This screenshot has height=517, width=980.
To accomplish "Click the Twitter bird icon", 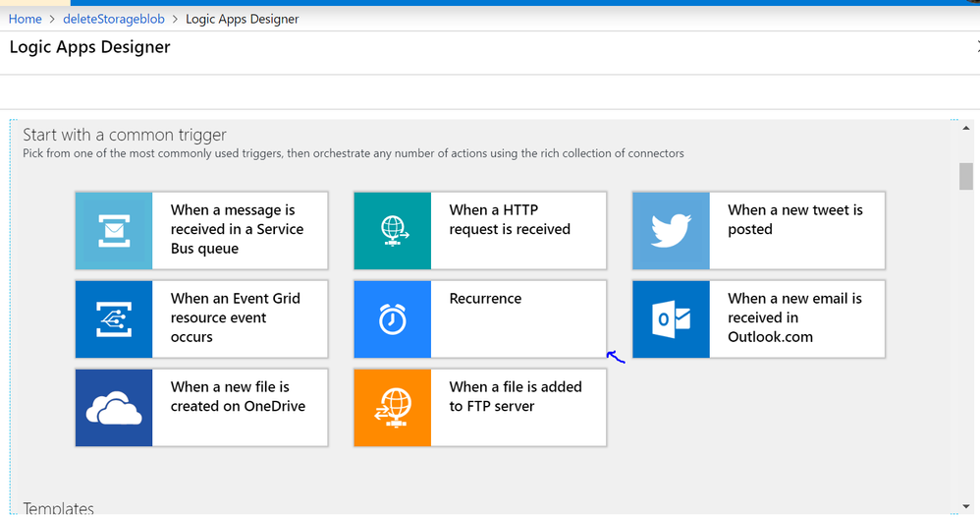I will pos(672,231).
